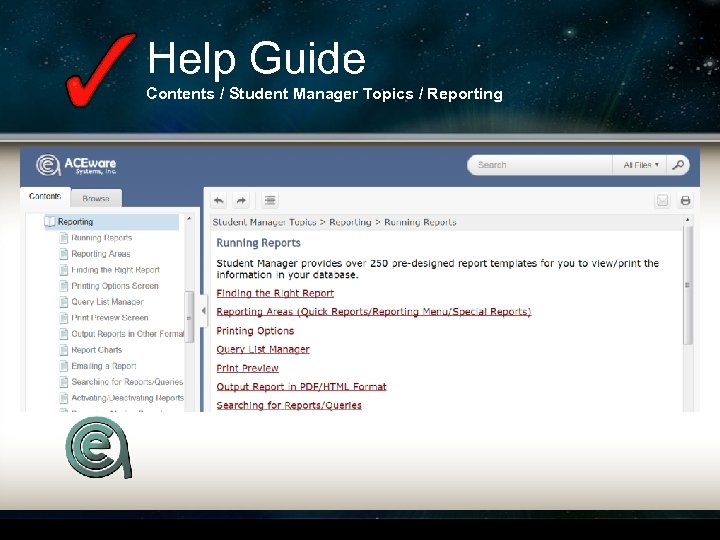Switch to the Contents tab

coord(45,197)
